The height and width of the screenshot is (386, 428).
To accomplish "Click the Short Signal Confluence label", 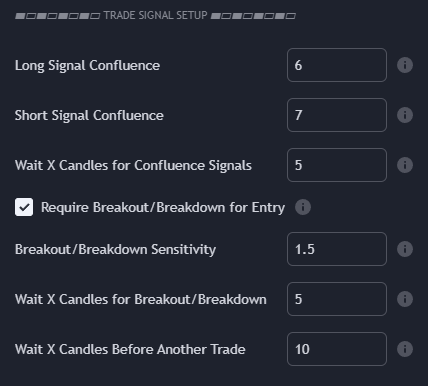I will [x=89, y=116].
